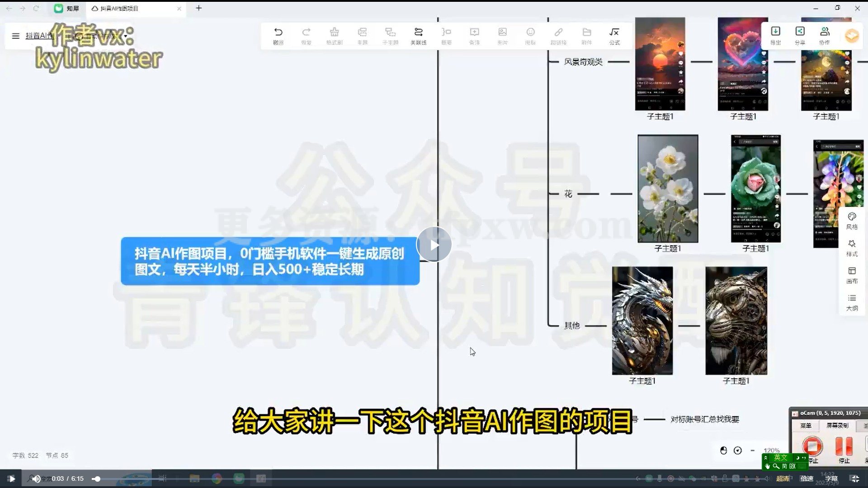The width and height of the screenshot is (868, 488).
Task: Open the hamburger menu top left
Action: (x=15, y=36)
